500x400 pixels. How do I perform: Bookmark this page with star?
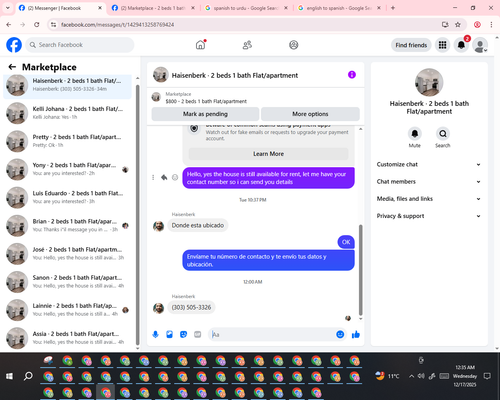tap(458, 25)
